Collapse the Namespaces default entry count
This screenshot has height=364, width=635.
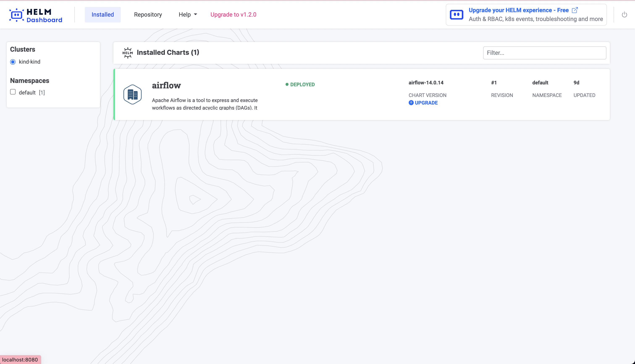click(42, 92)
